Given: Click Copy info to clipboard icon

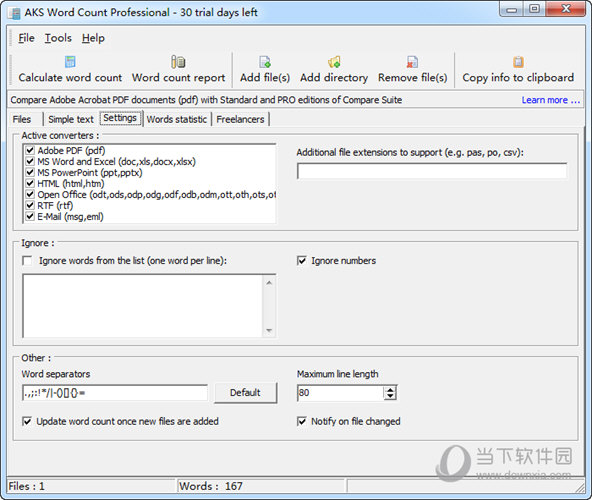Looking at the screenshot, I should click(x=518, y=62).
